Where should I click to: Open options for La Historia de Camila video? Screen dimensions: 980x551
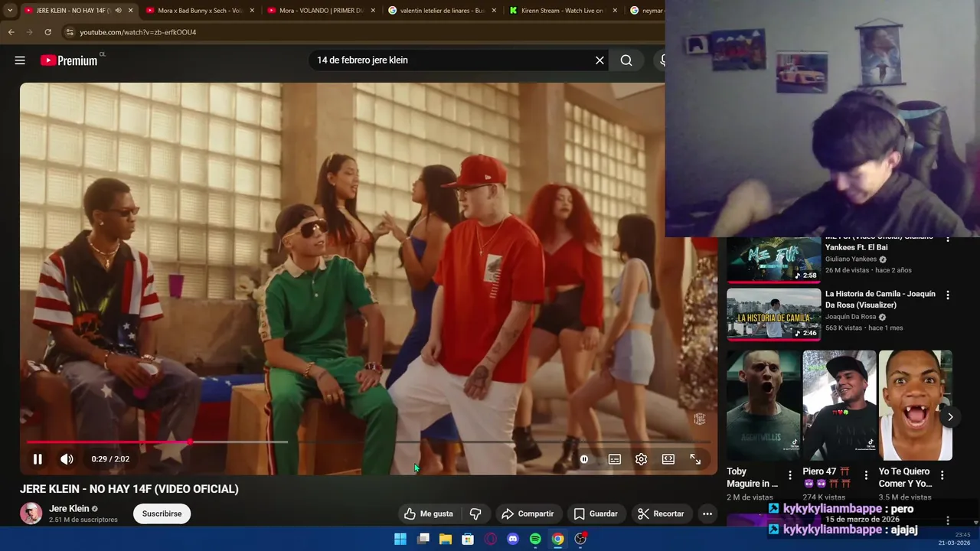click(948, 295)
